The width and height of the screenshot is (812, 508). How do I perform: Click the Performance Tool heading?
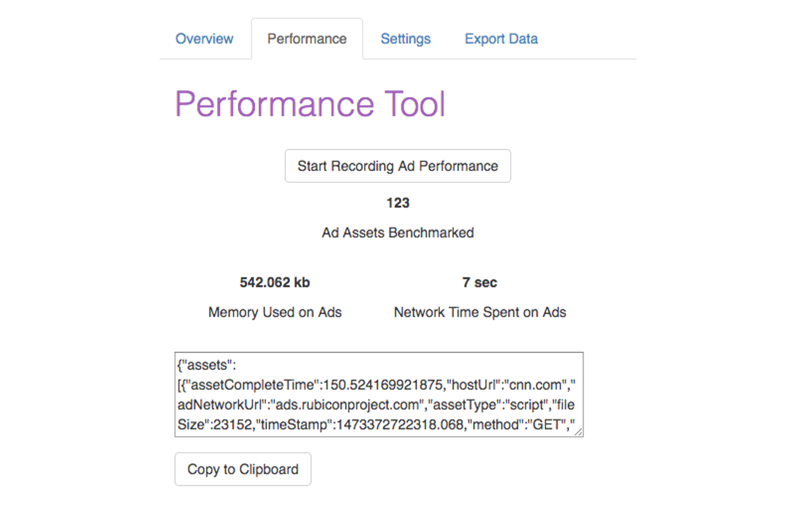(310, 104)
